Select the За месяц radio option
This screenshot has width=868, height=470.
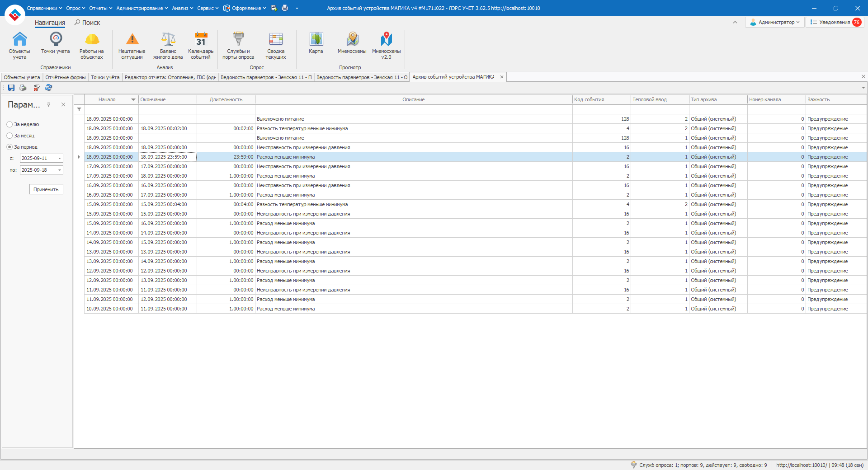(x=9, y=136)
